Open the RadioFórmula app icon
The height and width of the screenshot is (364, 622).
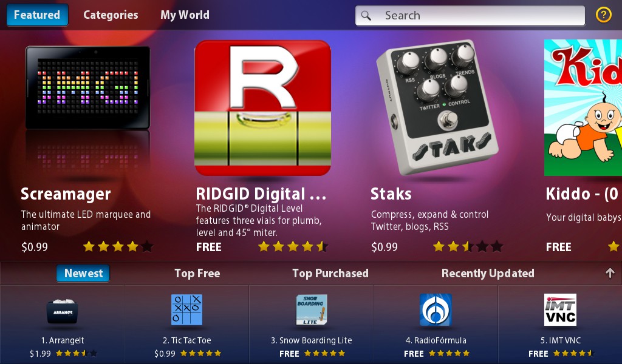coord(436,310)
